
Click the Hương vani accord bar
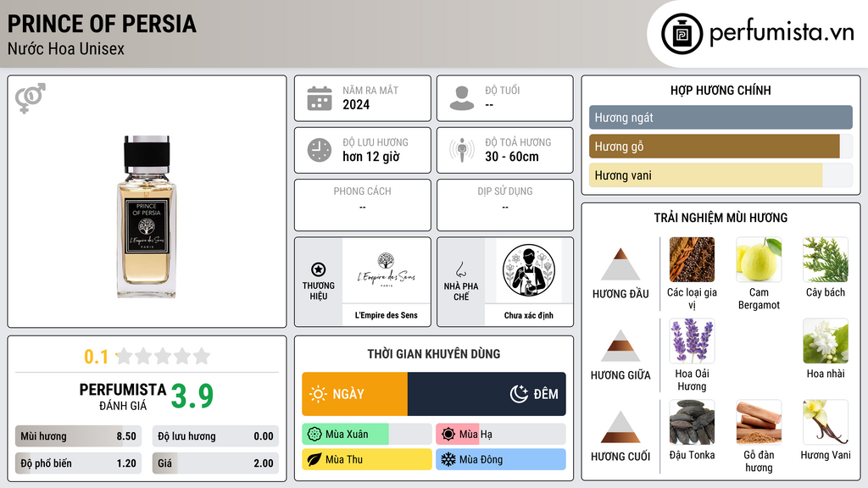click(721, 175)
